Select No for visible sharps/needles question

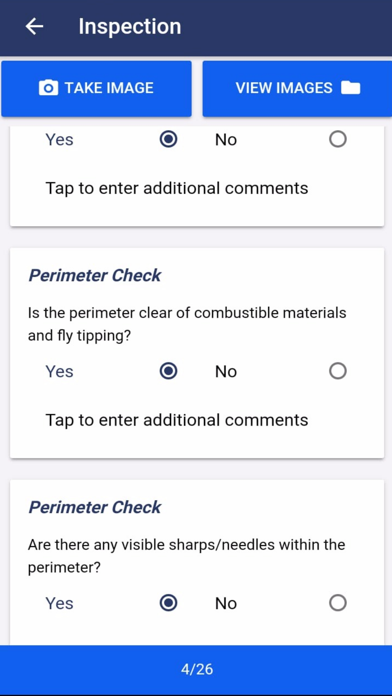pyautogui.click(x=338, y=603)
